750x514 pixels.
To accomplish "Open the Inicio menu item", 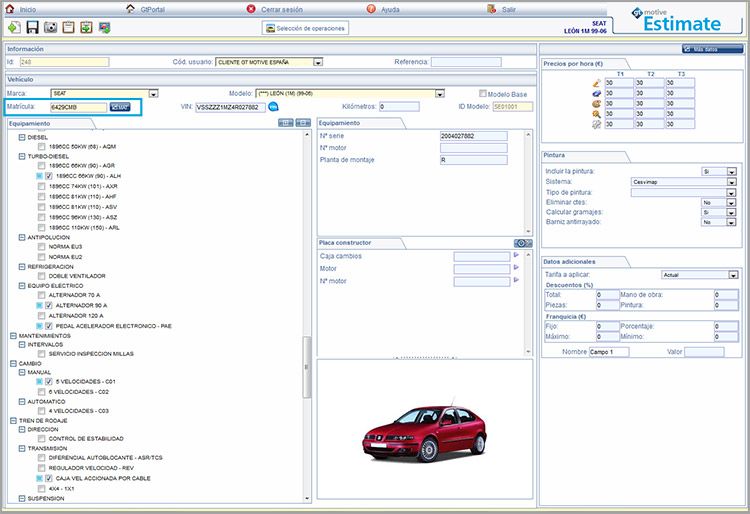I will click(x=28, y=10).
